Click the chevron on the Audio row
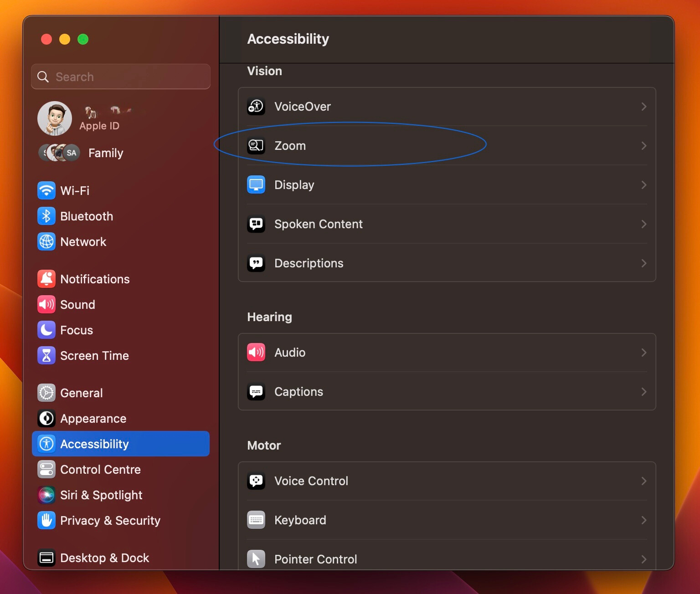Viewport: 700px width, 594px height. coord(644,353)
